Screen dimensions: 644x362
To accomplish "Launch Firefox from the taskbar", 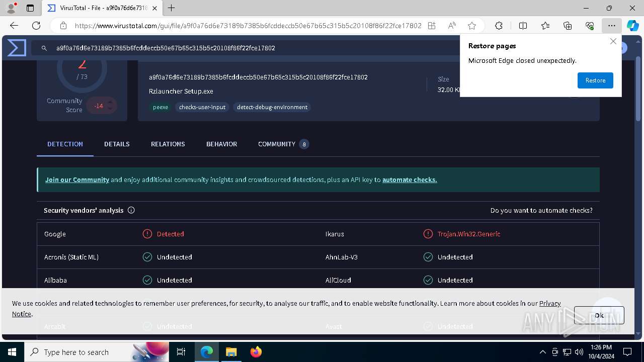I will coord(256,352).
